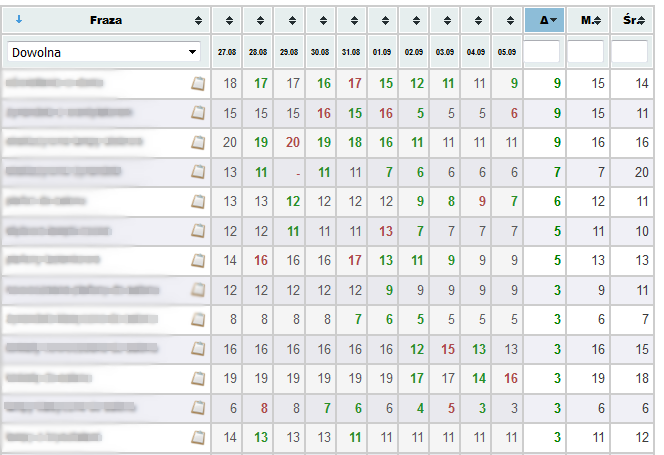664x455 pixels.
Task: Sort the 05.09 date column
Action: (510, 20)
